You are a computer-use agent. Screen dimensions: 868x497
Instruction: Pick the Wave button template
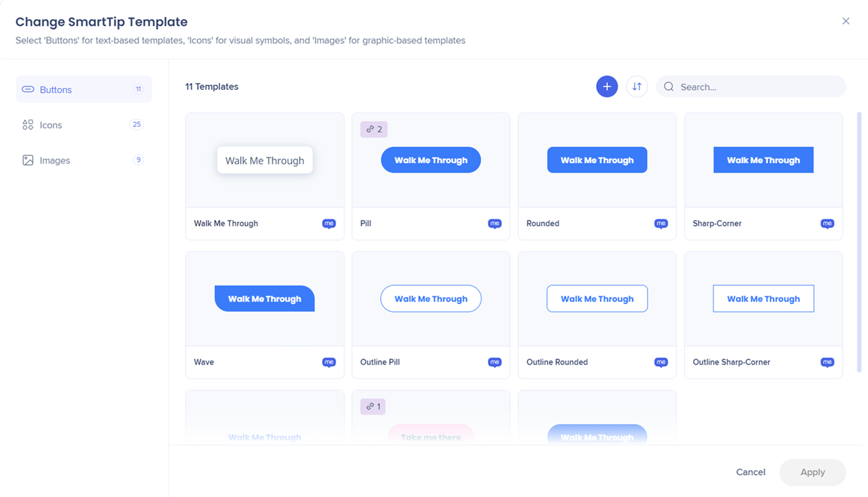(x=265, y=299)
